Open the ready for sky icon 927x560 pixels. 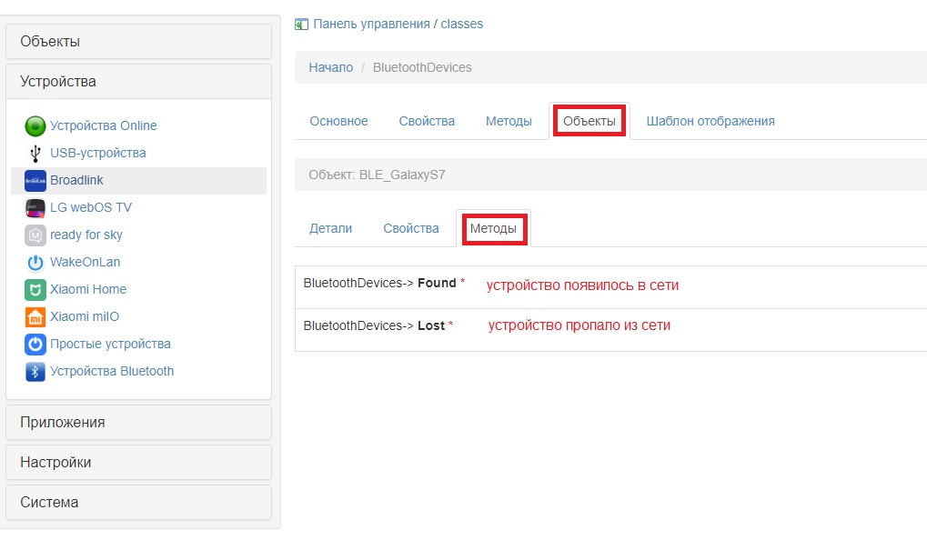coord(34,235)
